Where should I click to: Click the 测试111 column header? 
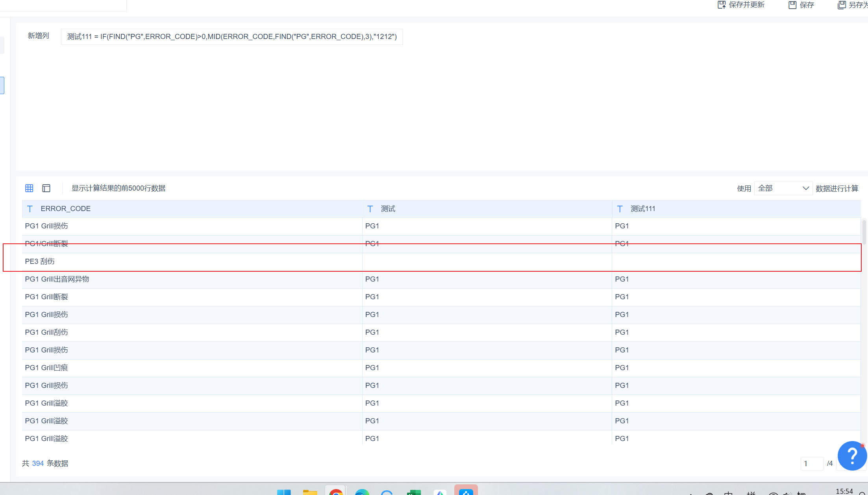(643, 209)
